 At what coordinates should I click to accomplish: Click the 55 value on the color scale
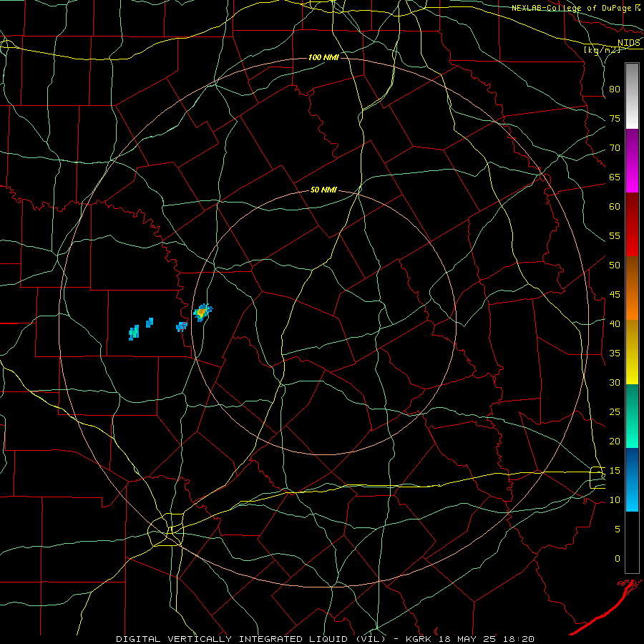[615, 235]
